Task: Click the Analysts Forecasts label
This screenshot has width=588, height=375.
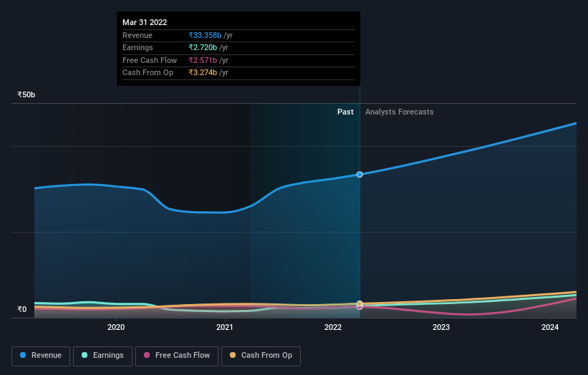Action: pyautogui.click(x=400, y=112)
